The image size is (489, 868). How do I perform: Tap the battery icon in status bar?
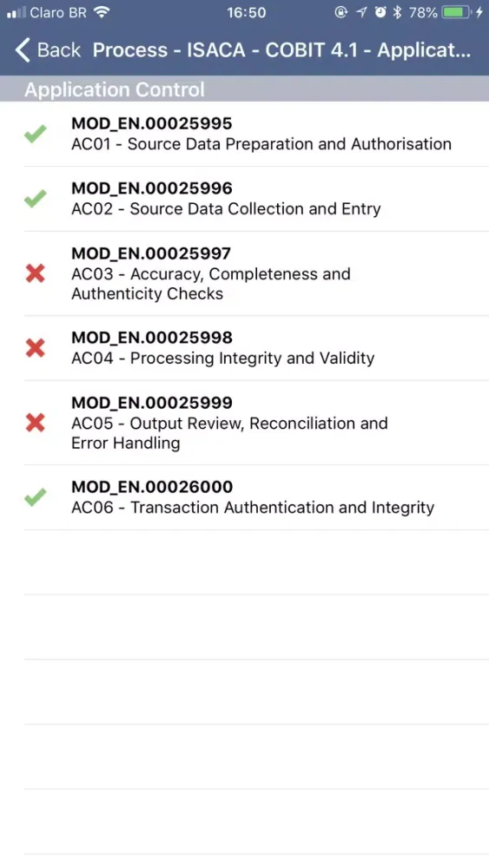click(x=456, y=12)
